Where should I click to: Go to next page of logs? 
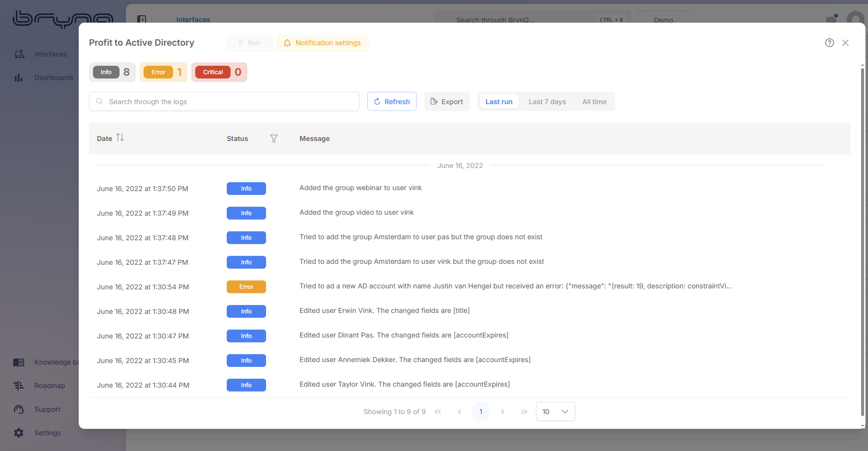502,412
